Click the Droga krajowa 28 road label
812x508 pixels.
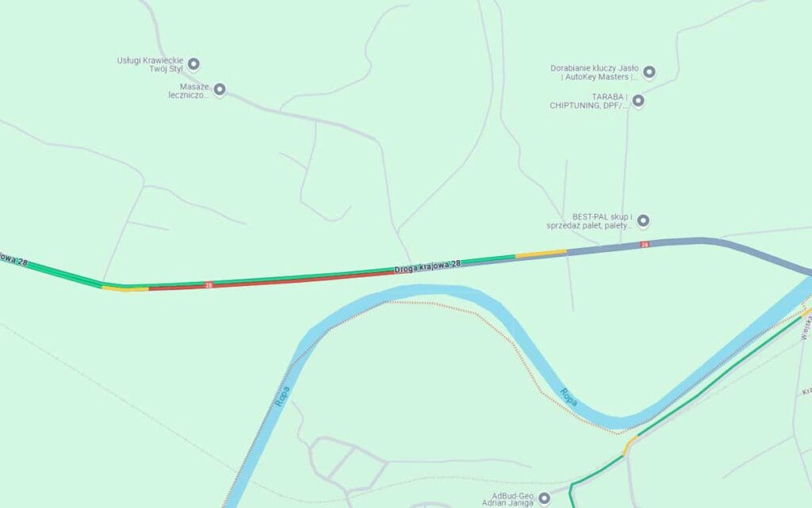(x=427, y=266)
